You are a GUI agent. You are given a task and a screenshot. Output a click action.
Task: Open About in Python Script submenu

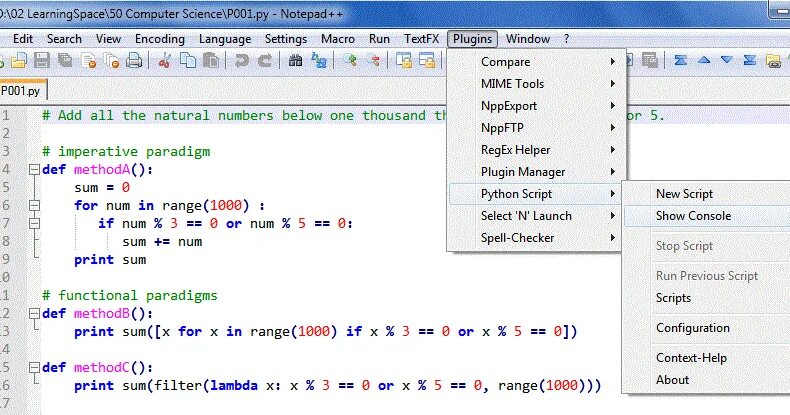tap(707, 380)
